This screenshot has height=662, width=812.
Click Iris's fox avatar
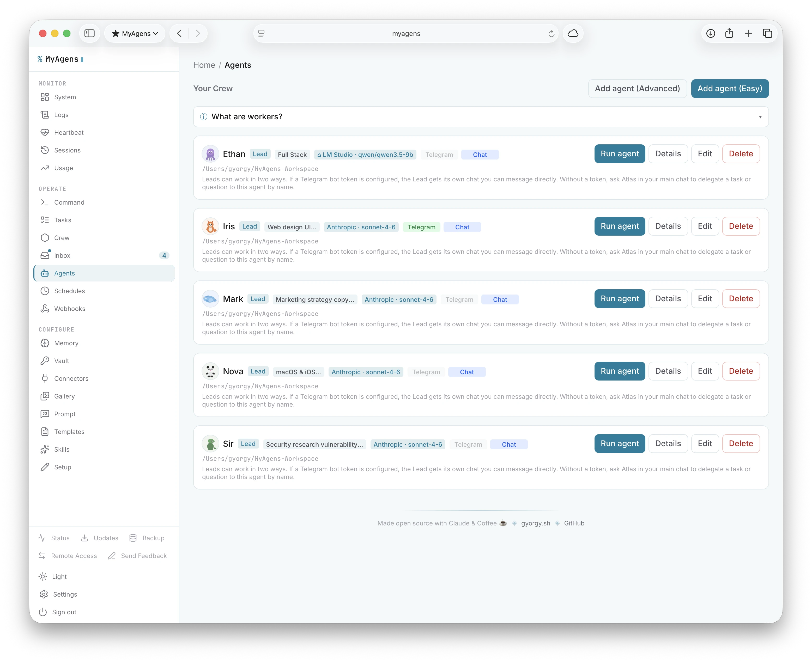[210, 226]
